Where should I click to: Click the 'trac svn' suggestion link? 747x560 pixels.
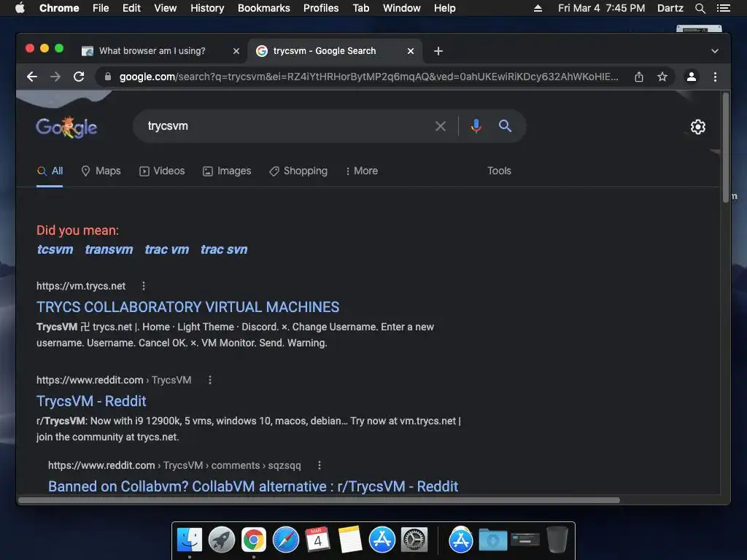(224, 249)
